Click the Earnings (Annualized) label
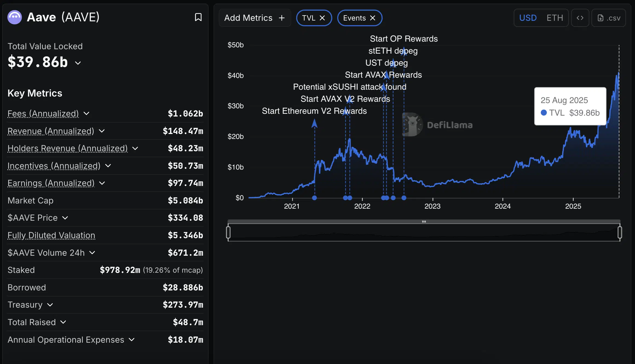Image resolution: width=635 pixels, height=364 pixels. coord(51,183)
